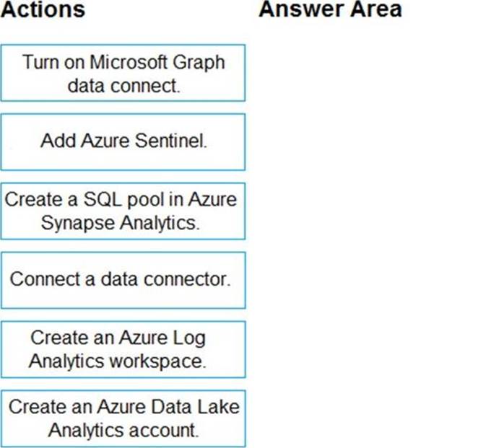Click the 'Analytics workspace.' text line

[x=118, y=361]
